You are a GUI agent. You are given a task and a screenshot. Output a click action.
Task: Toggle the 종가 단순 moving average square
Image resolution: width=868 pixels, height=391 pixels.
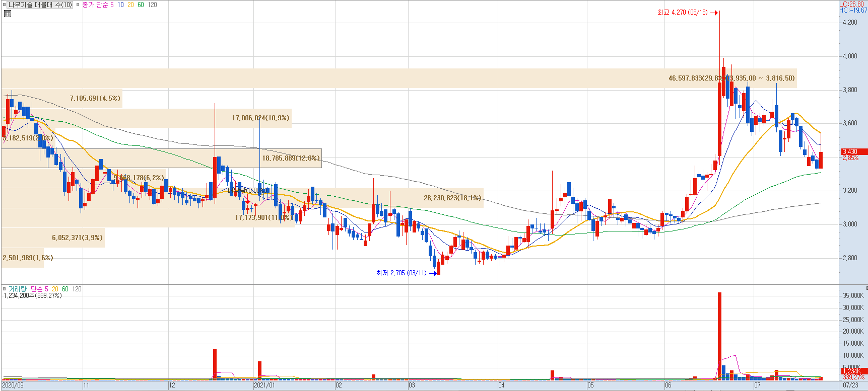pyautogui.click(x=78, y=5)
